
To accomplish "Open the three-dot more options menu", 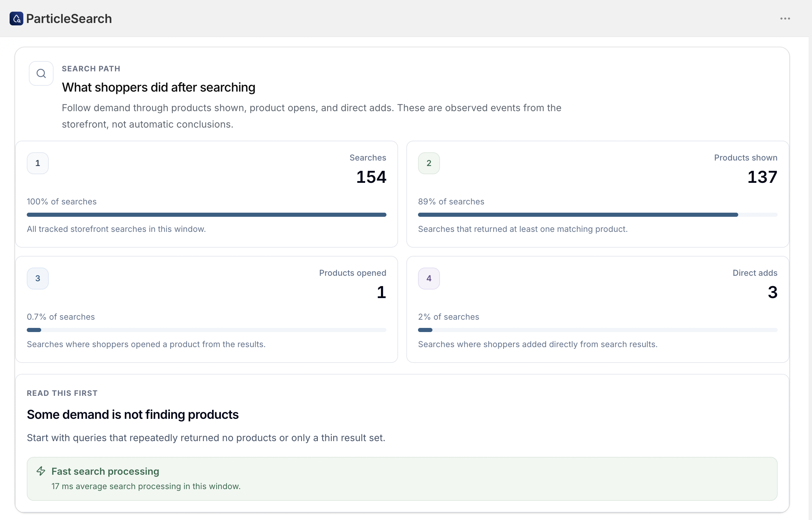I will pyautogui.click(x=785, y=19).
